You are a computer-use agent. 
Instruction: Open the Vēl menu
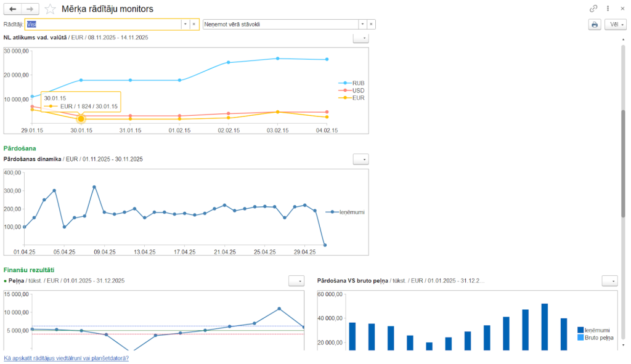click(615, 25)
